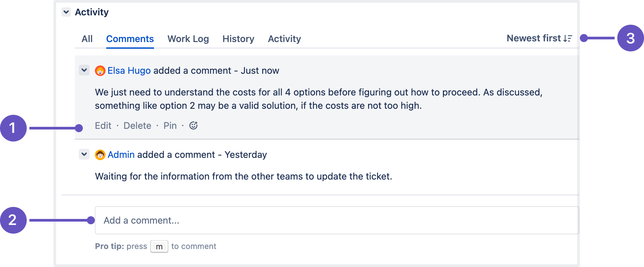Pin Elsa Hugo's comment
Viewport: 644px width, 267px height.
(x=170, y=125)
